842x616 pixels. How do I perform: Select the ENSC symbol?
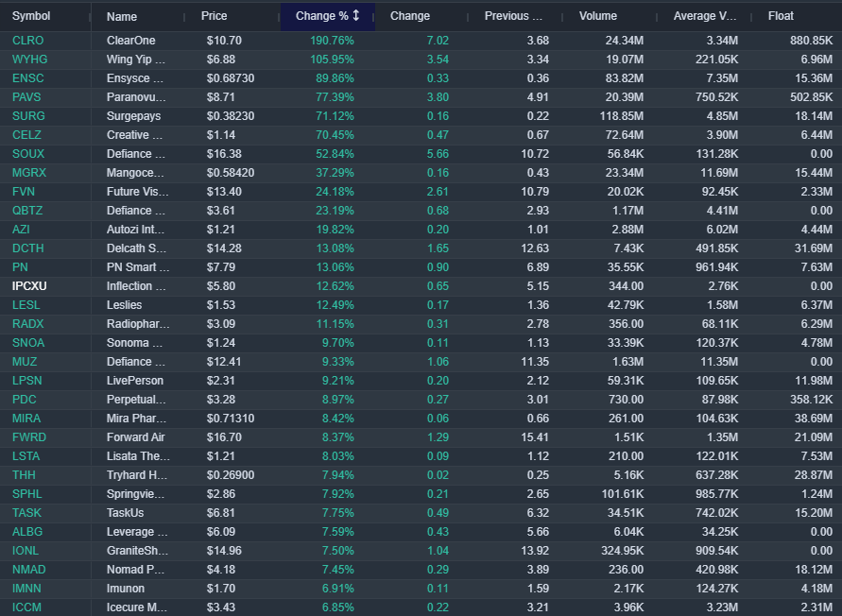pyautogui.click(x=28, y=78)
